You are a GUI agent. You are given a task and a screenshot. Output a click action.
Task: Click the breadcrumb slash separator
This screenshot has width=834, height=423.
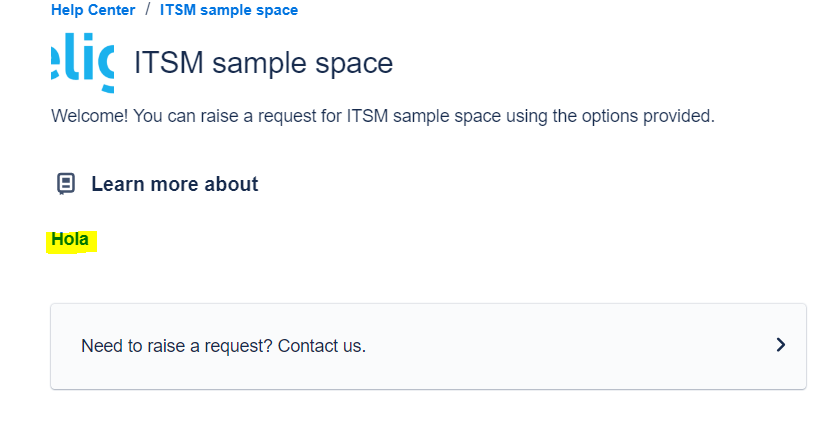[146, 10]
